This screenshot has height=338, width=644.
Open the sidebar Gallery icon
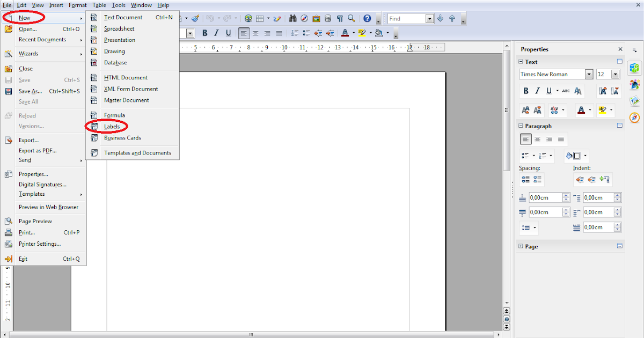[x=635, y=101]
